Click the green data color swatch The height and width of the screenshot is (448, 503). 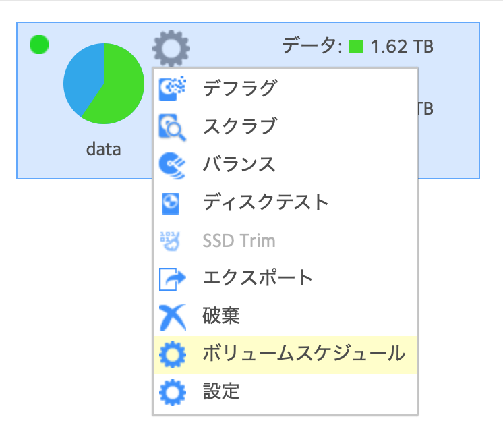pyautogui.click(x=356, y=47)
